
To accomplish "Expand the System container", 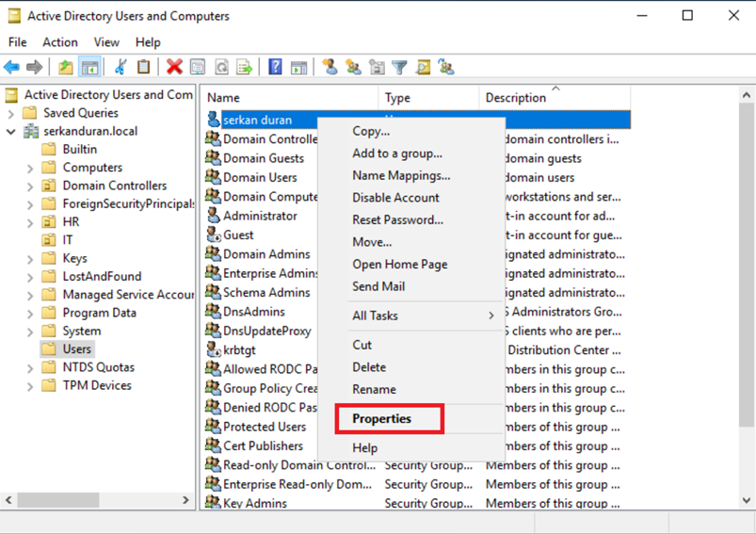I will [30, 332].
